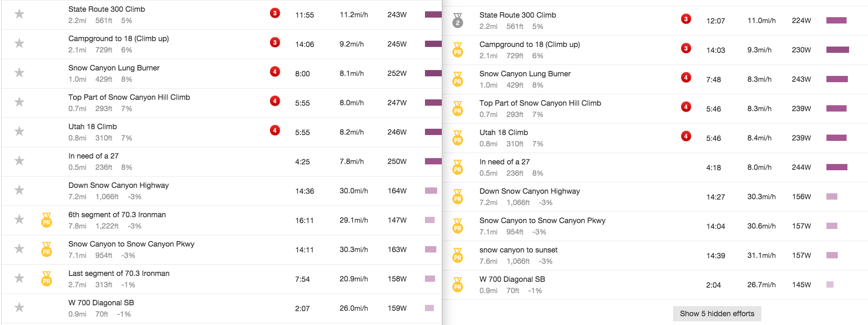Click the PR medal beside Top Part of Snow Canyon Hill Climb

[x=458, y=109]
